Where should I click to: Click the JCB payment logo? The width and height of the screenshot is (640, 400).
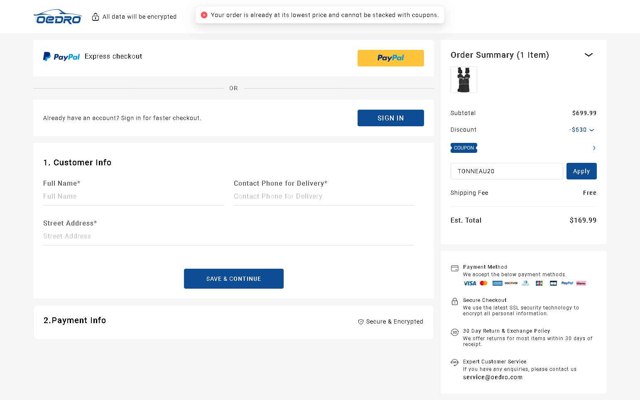coord(539,283)
